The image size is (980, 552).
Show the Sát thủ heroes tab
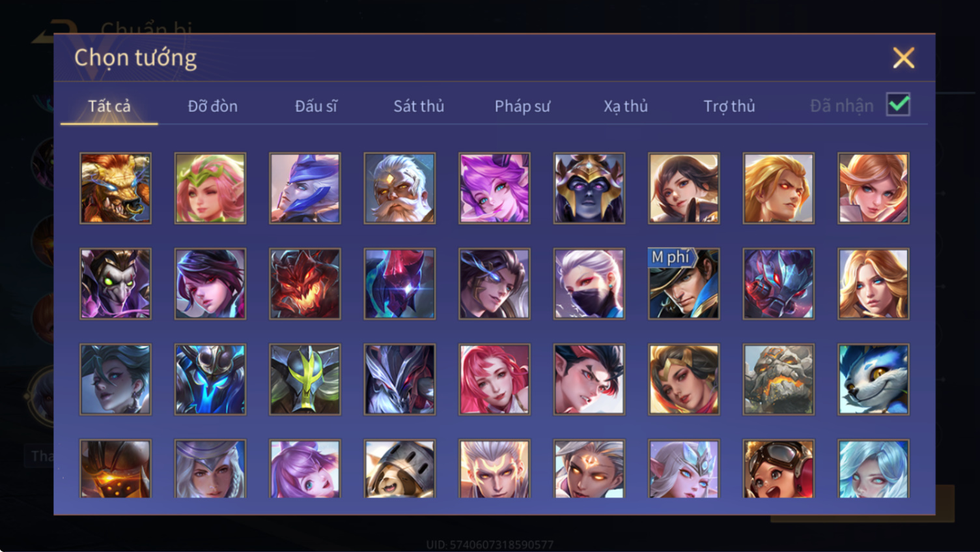coord(419,106)
